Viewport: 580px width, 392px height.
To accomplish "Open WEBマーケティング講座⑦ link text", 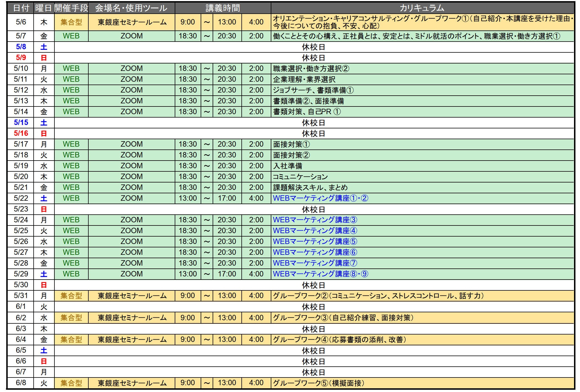I will 315,263.
